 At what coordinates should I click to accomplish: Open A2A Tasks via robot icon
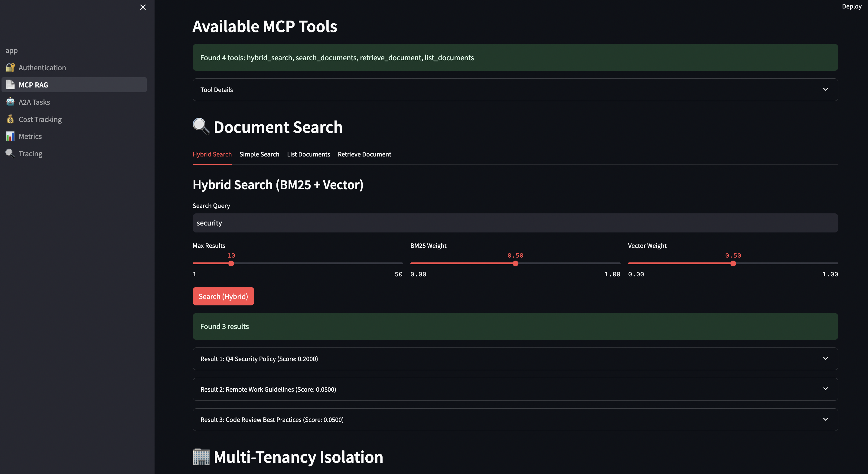click(10, 102)
